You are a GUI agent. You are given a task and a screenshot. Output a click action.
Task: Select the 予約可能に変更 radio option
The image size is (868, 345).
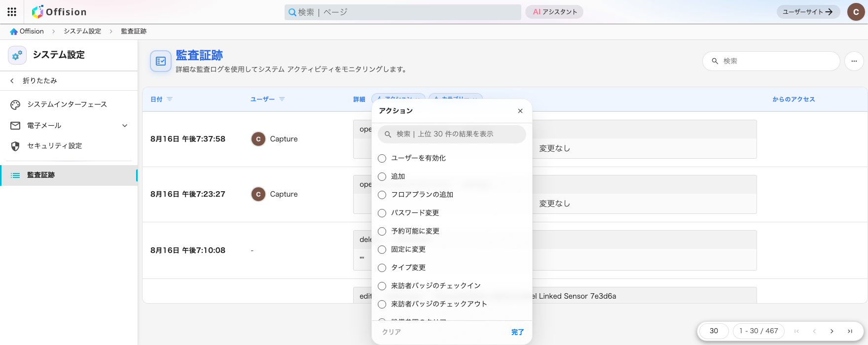pyautogui.click(x=382, y=231)
